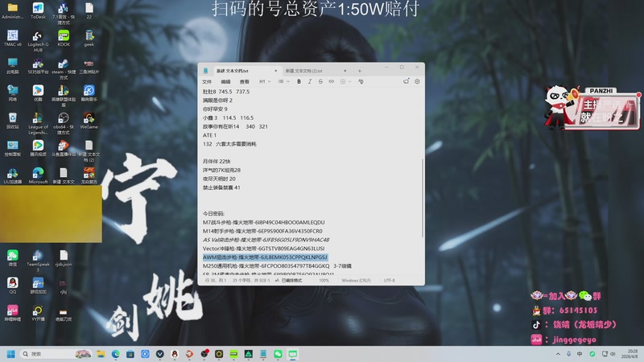The height and width of the screenshot is (362, 644).
Task: Open the League of Legends desktop icon
Action: [x=38, y=124]
